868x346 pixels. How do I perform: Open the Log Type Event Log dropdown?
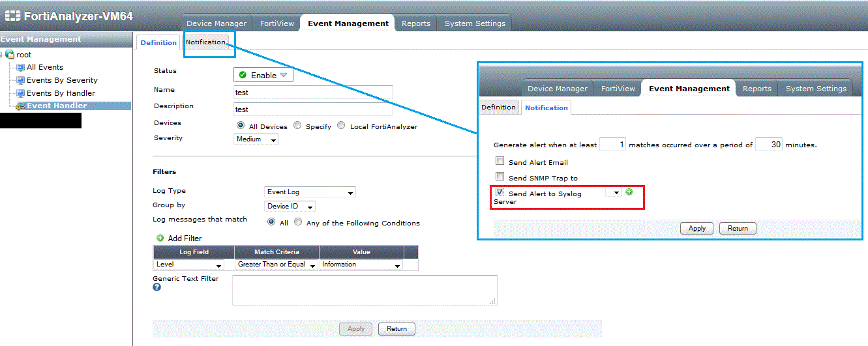[310, 192]
